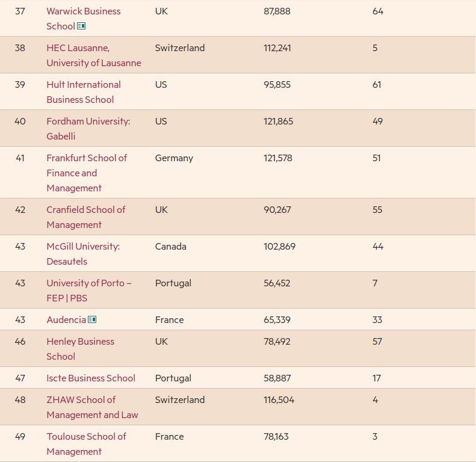
Task: Open Cranfield School of Management link
Action: (x=85, y=217)
